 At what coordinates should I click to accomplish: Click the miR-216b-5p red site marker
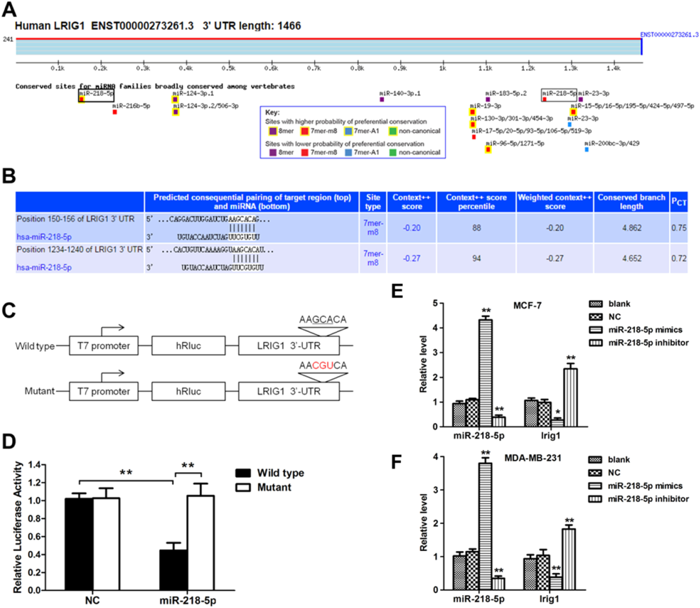click(115, 112)
